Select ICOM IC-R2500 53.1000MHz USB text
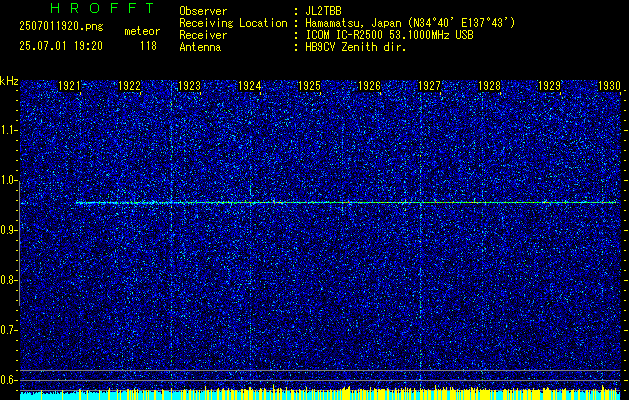 click(x=389, y=35)
